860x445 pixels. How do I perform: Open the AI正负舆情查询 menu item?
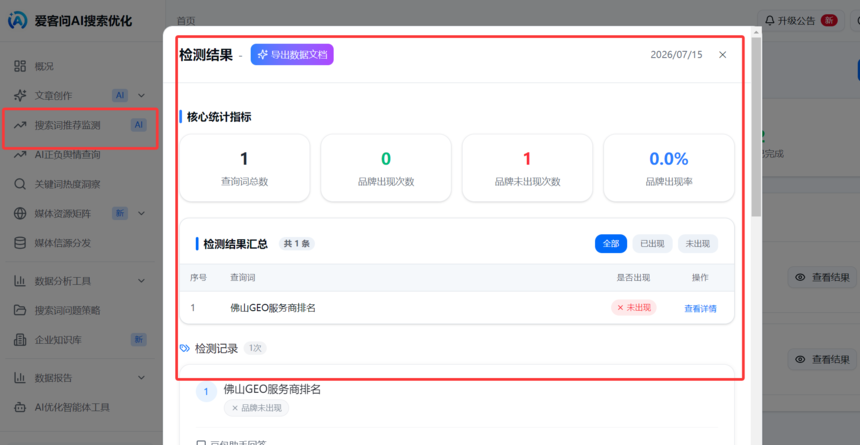click(x=80, y=155)
